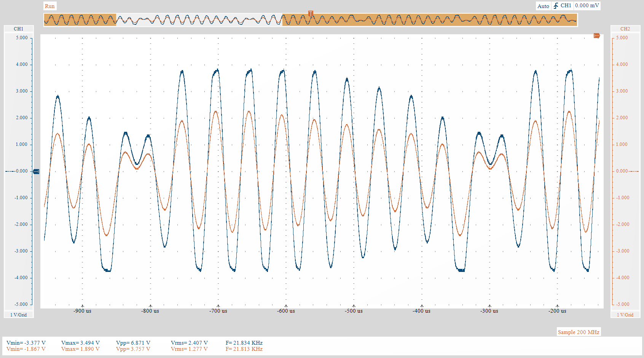Open the Auto trigger mode selector
Viewport: 644px width, 358px height.
543,6
